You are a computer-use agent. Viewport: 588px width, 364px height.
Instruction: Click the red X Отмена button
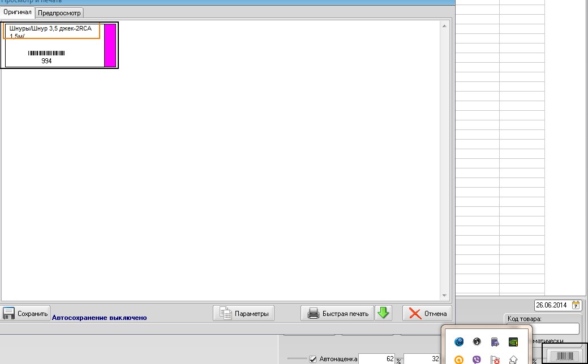(x=427, y=314)
